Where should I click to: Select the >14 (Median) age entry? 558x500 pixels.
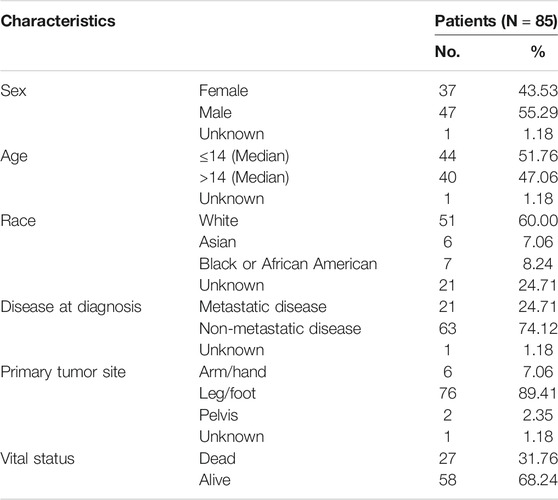click(244, 177)
